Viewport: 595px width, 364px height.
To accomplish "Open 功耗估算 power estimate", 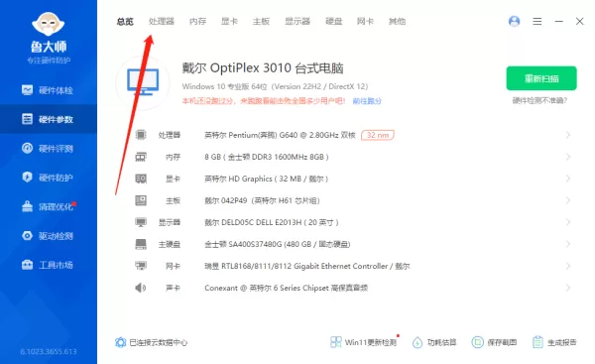I will click(x=434, y=342).
